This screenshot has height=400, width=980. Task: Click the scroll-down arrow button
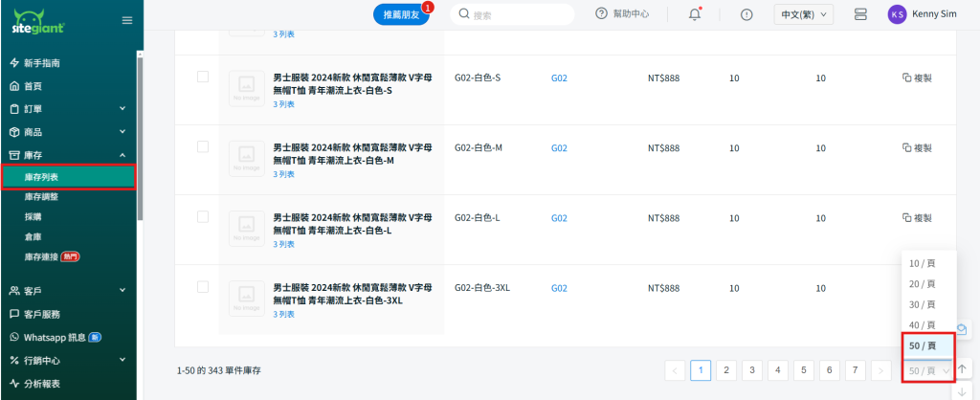pyautogui.click(x=962, y=391)
